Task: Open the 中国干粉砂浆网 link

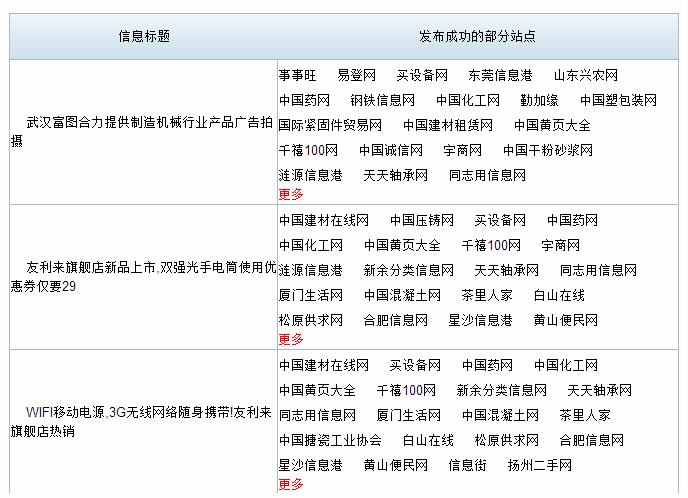Action: point(548,150)
